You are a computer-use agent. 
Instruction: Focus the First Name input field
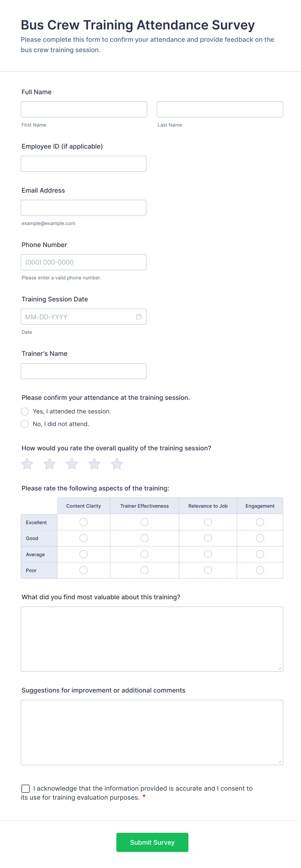tap(84, 109)
